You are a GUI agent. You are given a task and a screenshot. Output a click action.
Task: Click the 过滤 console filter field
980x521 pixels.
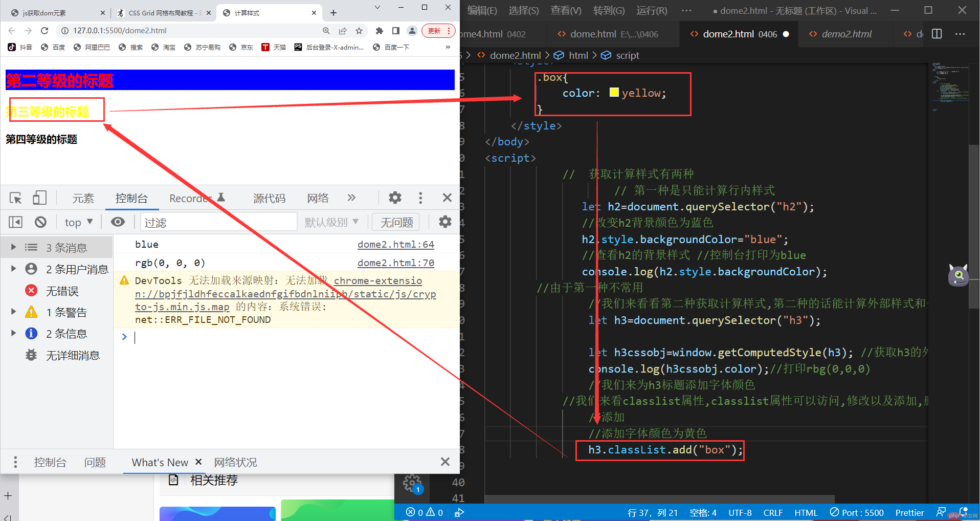coord(218,222)
